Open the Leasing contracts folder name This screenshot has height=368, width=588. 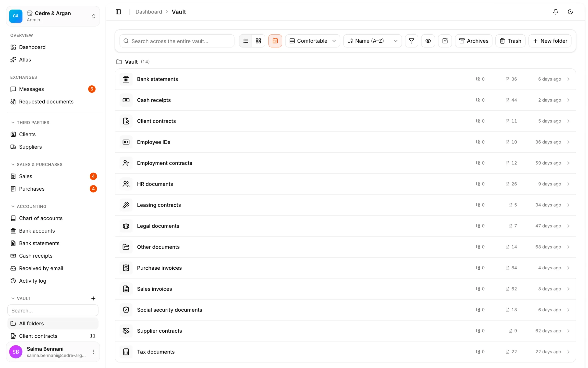click(x=159, y=205)
